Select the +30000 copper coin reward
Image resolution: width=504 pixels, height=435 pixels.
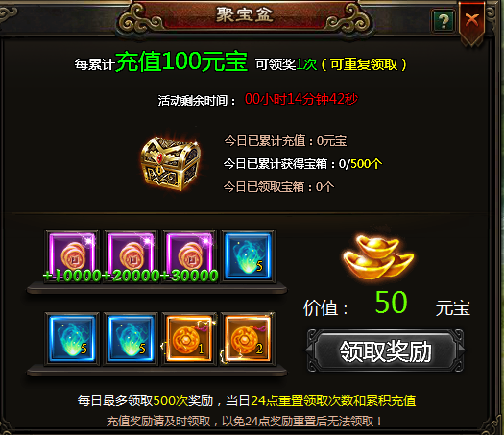coord(189,256)
